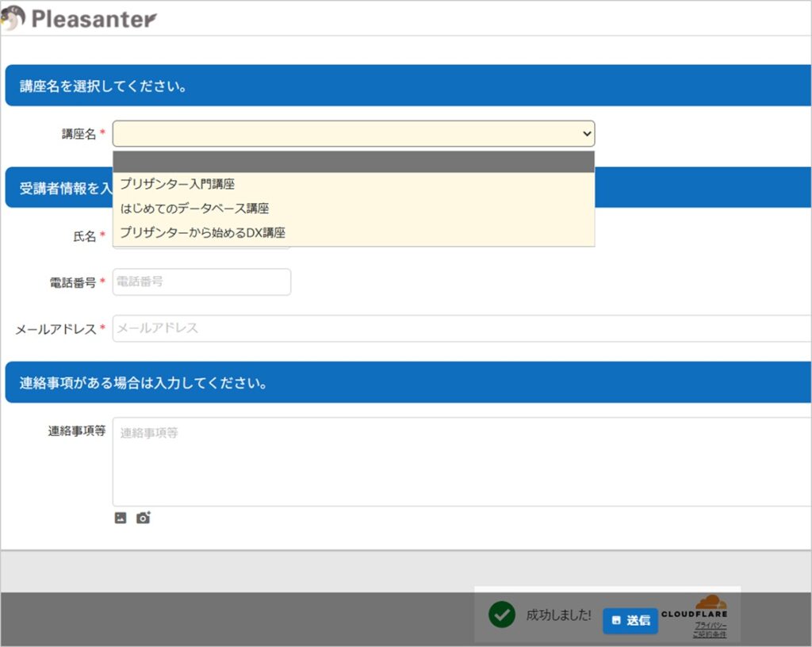
Task: Click the 講座名 field label
Action: coord(79,135)
